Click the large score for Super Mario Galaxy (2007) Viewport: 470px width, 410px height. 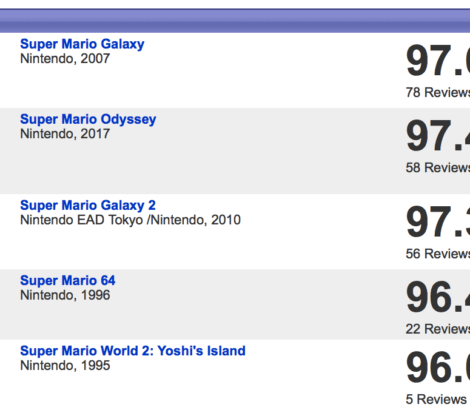point(438,61)
